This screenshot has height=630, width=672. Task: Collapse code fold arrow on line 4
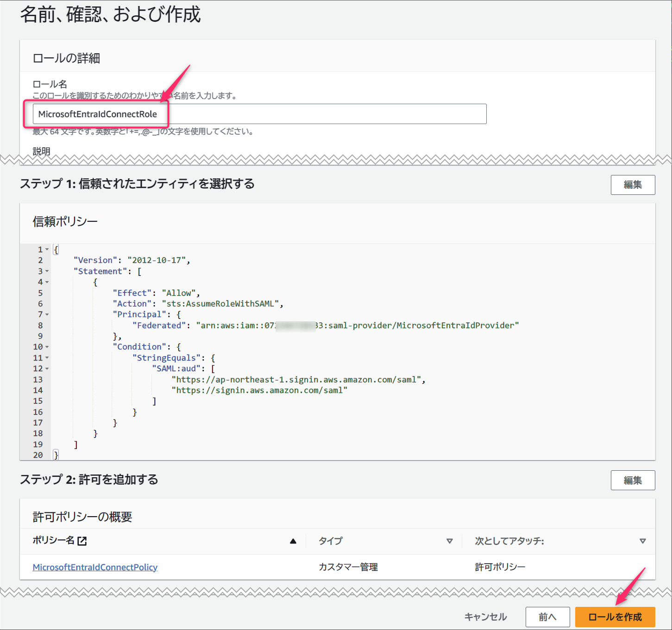[x=47, y=282]
